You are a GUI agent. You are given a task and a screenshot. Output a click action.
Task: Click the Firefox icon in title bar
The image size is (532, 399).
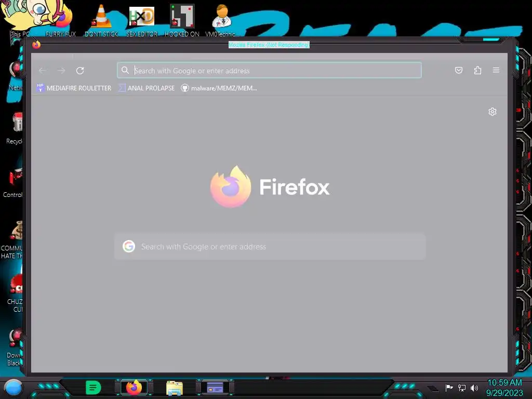36,45
